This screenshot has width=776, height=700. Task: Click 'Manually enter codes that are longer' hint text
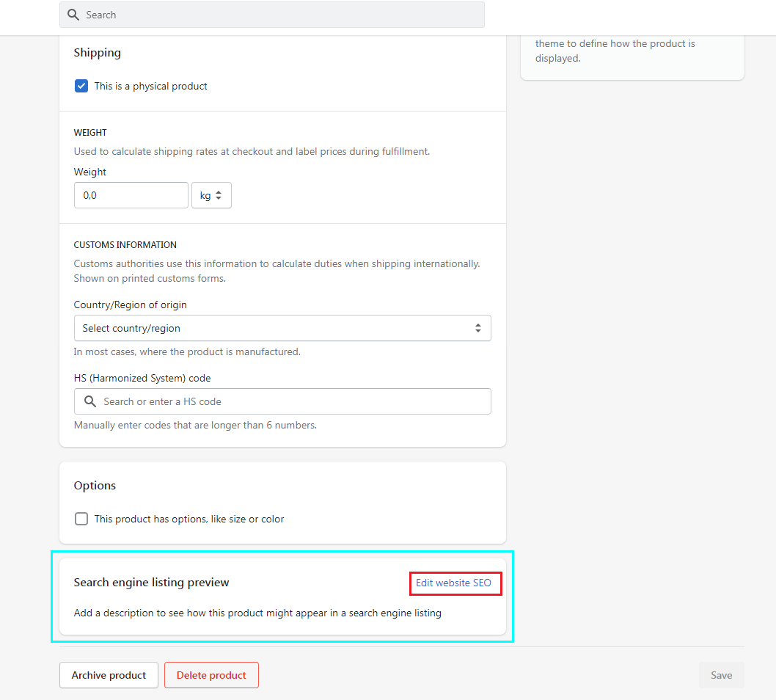pos(195,426)
